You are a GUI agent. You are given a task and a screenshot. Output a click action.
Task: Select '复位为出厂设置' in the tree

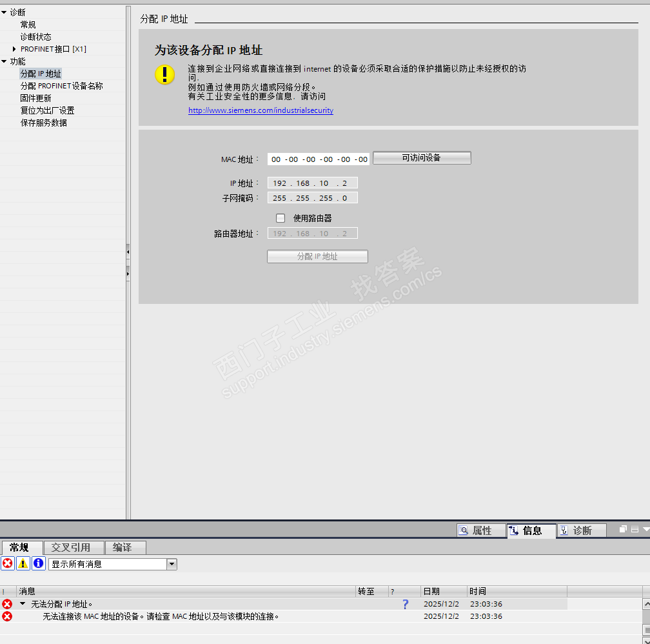coord(47,110)
